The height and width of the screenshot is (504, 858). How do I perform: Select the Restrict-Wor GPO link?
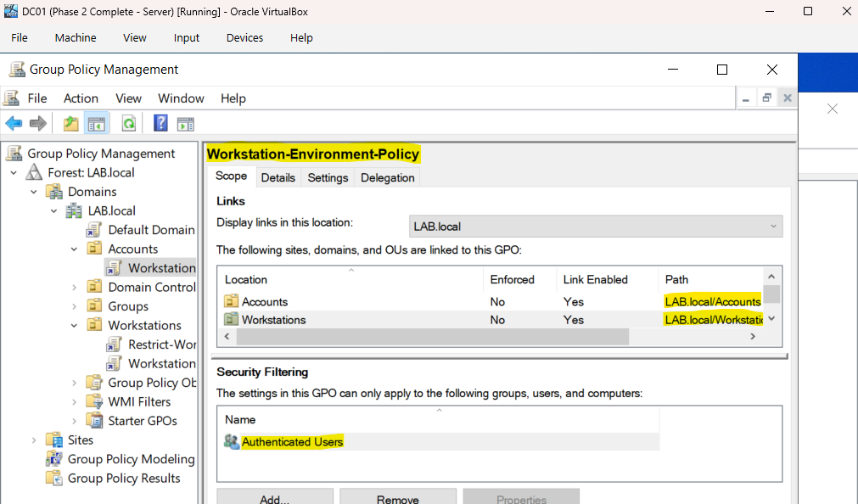(162, 344)
